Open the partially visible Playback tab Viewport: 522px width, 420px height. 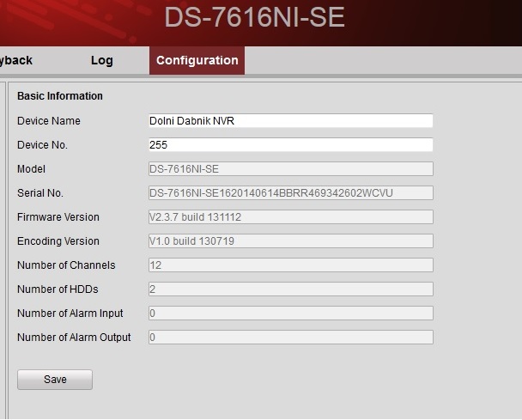pos(16,60)
